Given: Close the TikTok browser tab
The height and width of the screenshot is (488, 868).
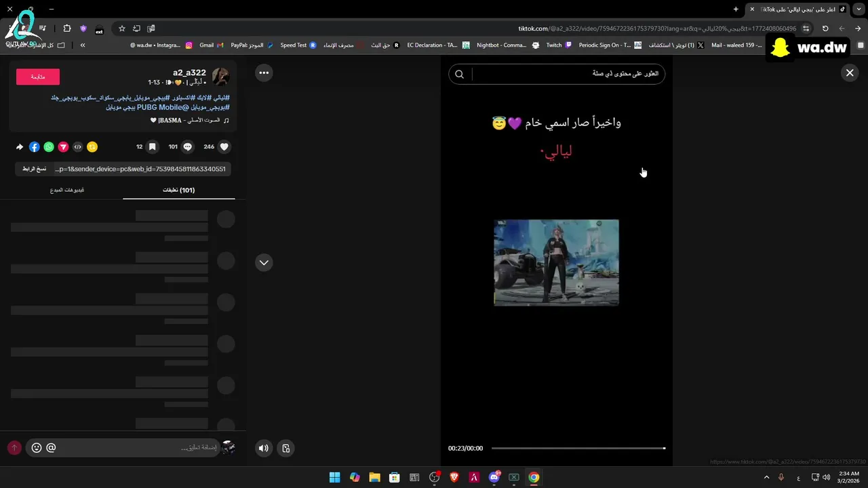Looking at the screenshot, I should click(x=751, y=9).
